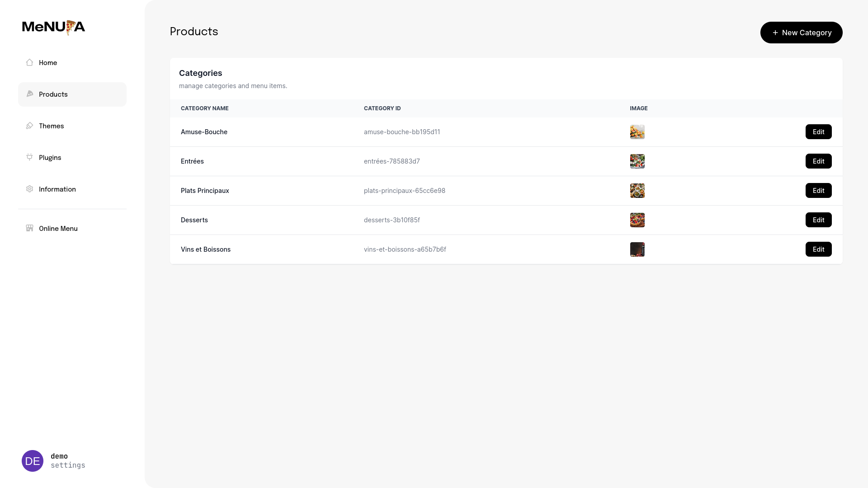Click the Products tag icon
Screen dimensions: 868x488
(x=29, y=94)
